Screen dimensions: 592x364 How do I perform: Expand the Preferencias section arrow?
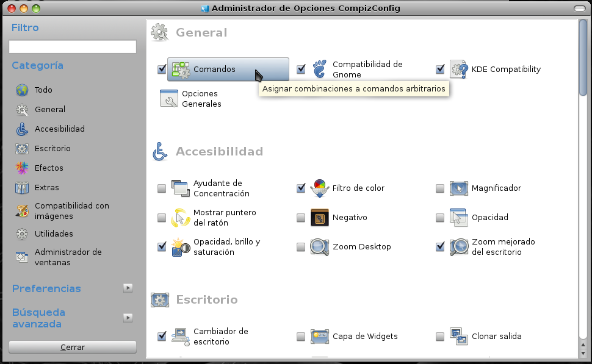click(128, 288)
